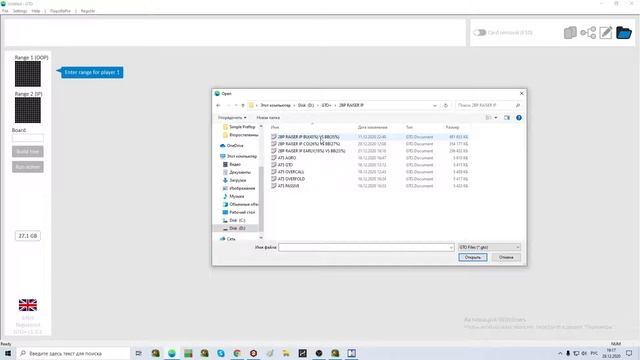The width and height of the screenshot is (640, 360).
Task: Click the 'Имя файла' text field
Action: pos(366,247)
